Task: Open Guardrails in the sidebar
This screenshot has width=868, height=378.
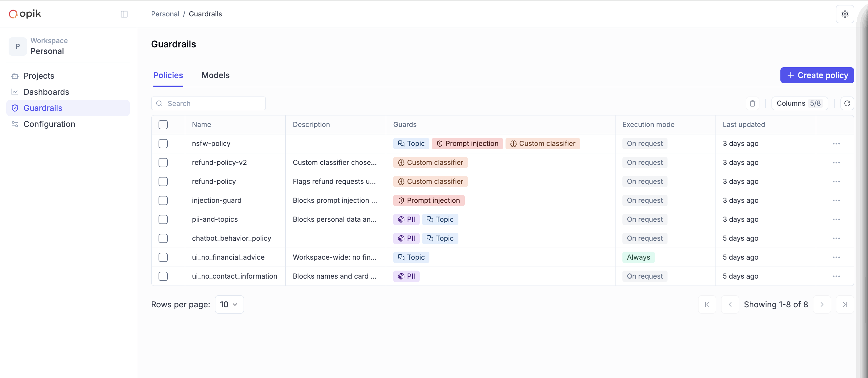Action: [68, 108]
